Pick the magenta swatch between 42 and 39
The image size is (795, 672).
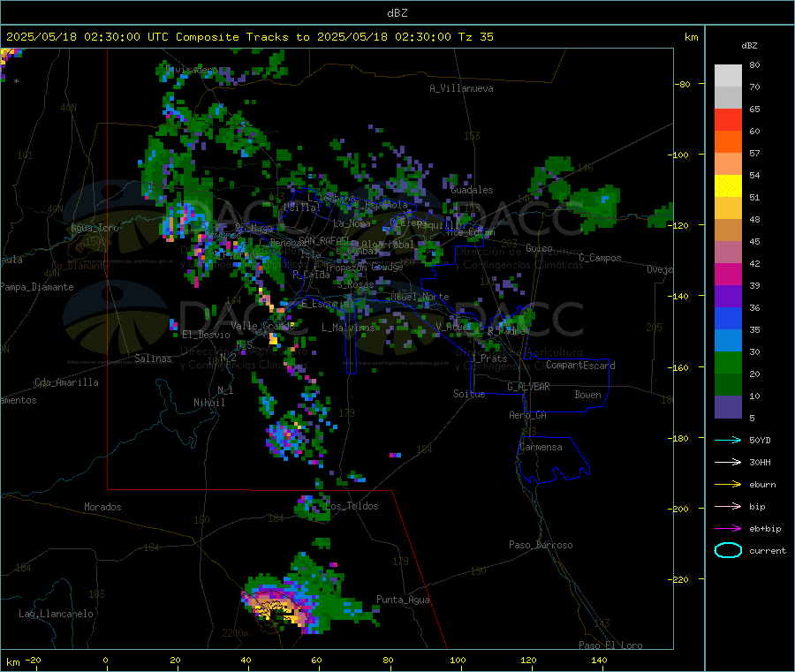click(728, 274)
